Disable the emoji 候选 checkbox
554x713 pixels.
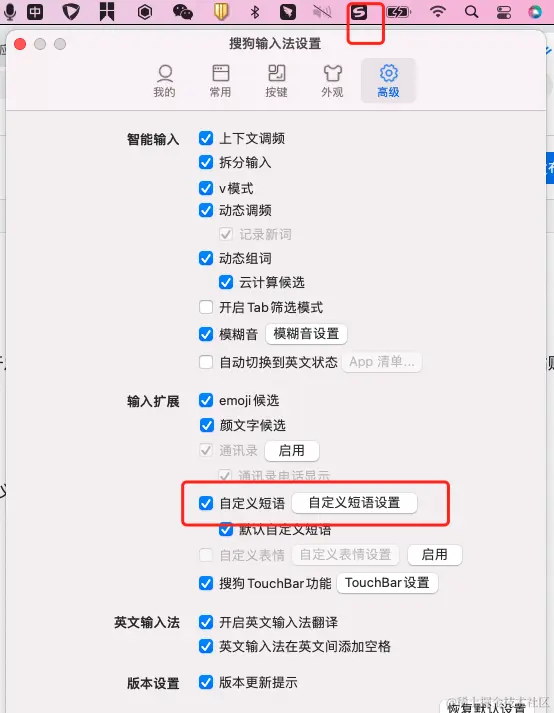[206, 400]
